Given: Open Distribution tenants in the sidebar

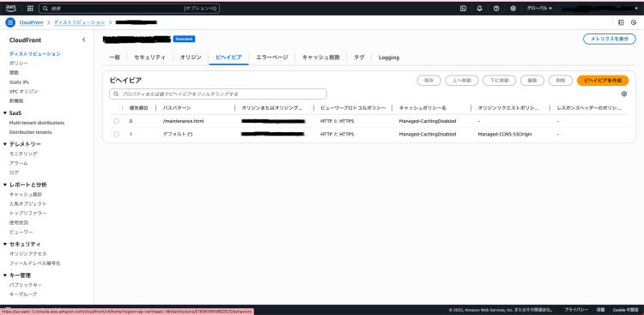Looking at the screenshot, I should [x=30, y=132].
